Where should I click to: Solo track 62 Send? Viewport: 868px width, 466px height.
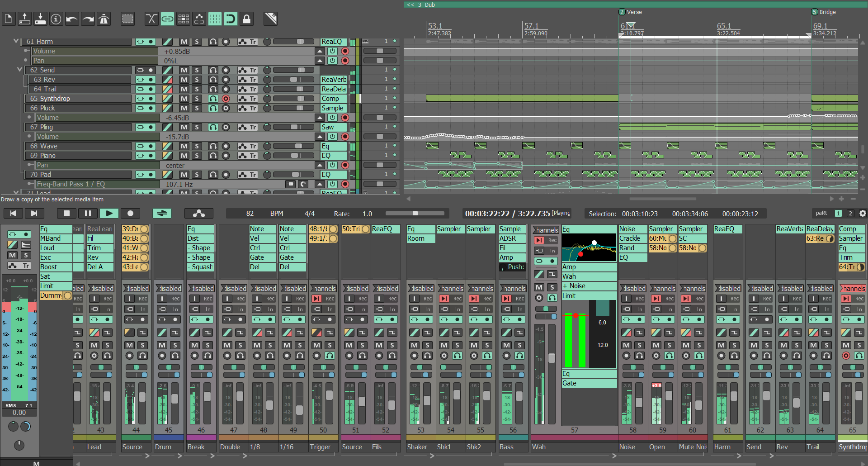coord(197,70)
